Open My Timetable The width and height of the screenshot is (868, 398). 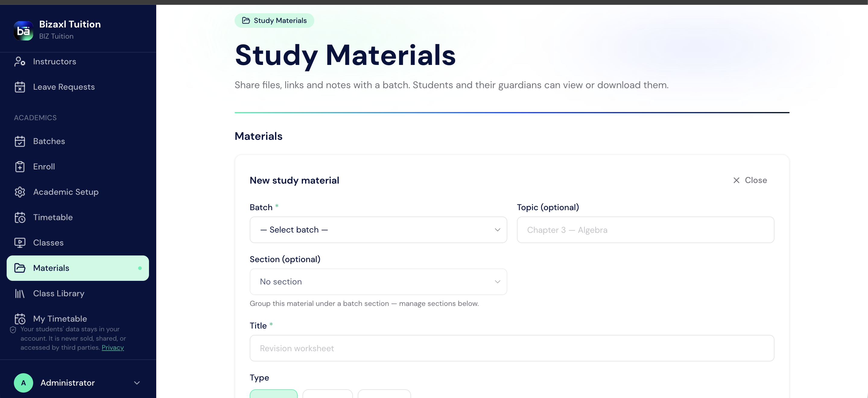[78, 319]
